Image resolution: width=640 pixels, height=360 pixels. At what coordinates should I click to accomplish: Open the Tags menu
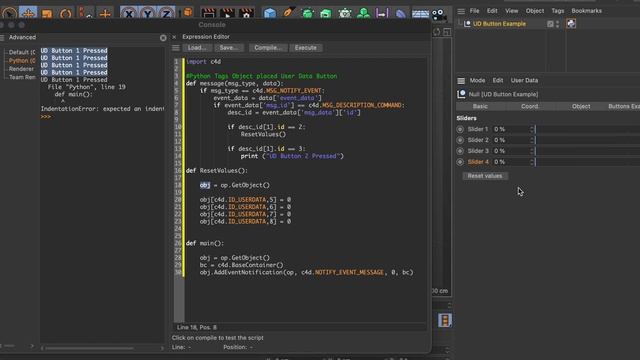pos(558,11)
